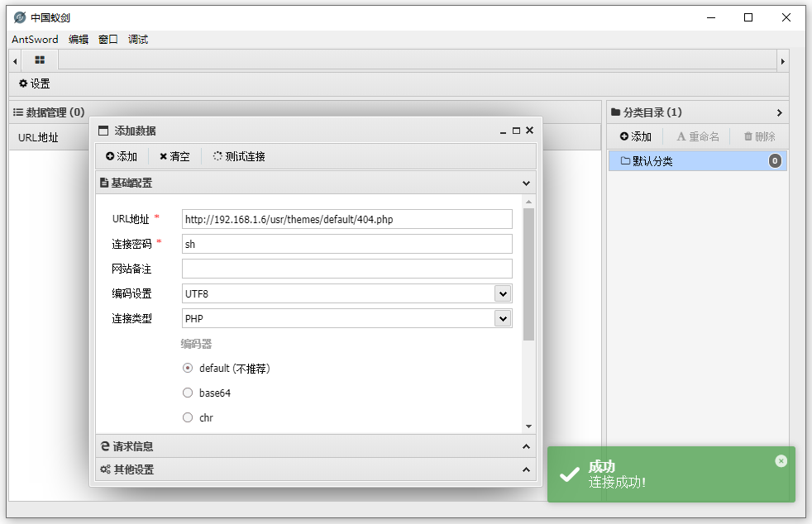
Task: Open the 编辑 menu
Action: [79, 40]
